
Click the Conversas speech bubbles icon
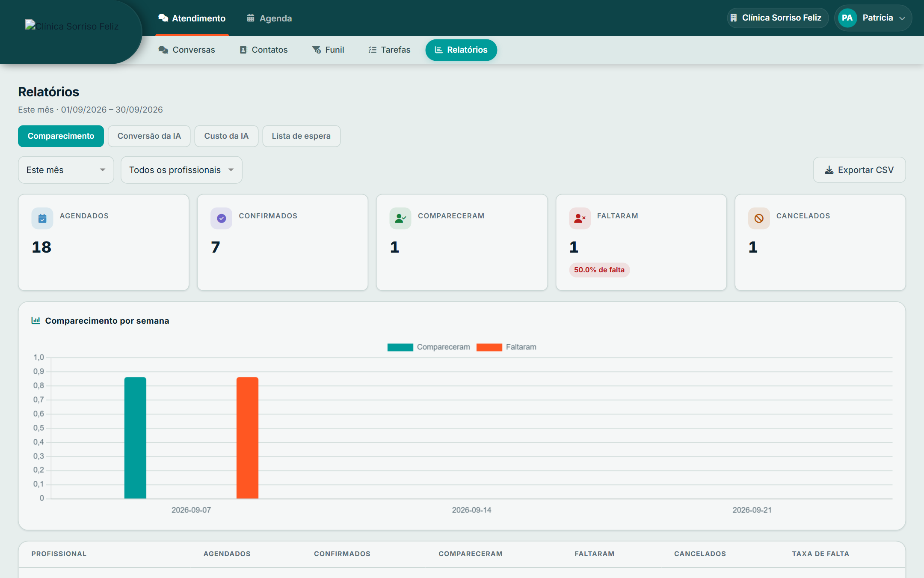[x=163, y=50]
